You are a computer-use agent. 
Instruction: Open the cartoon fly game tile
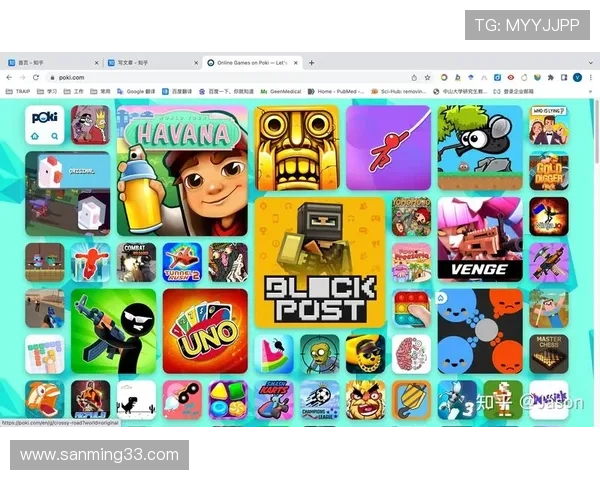(x=480, y=148)
